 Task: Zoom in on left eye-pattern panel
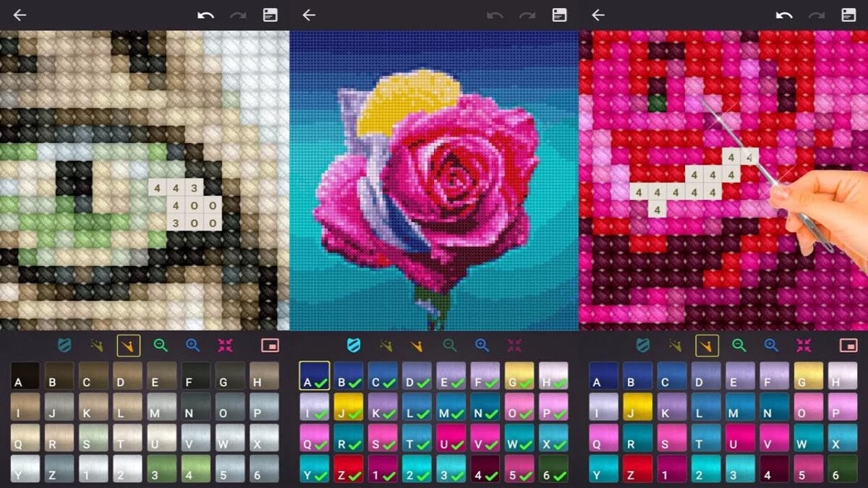coord(192,346)
